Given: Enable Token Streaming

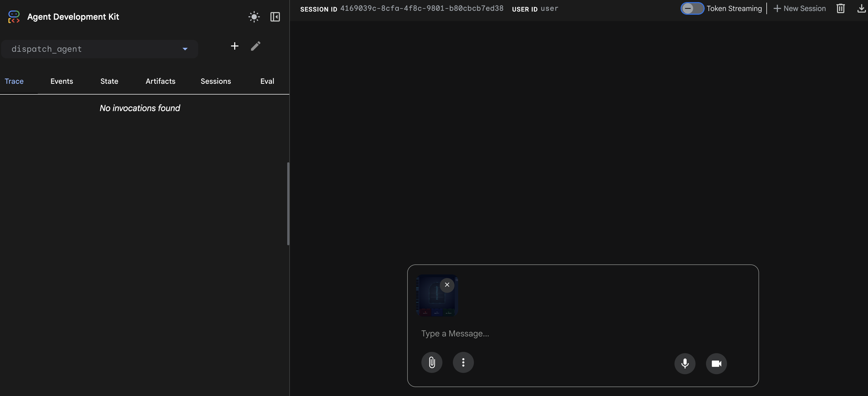Looking at the screenshot, I should coord(692,8).
